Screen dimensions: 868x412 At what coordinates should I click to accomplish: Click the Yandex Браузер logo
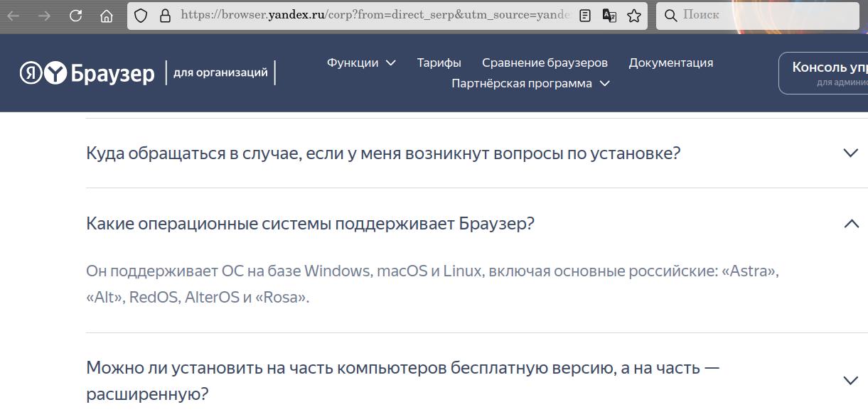[87, 72]
